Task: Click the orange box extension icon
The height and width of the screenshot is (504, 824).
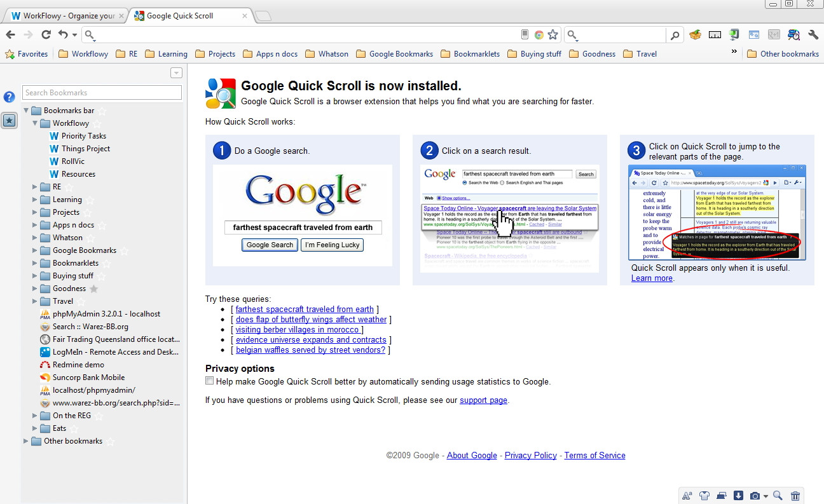Action: 695,35
